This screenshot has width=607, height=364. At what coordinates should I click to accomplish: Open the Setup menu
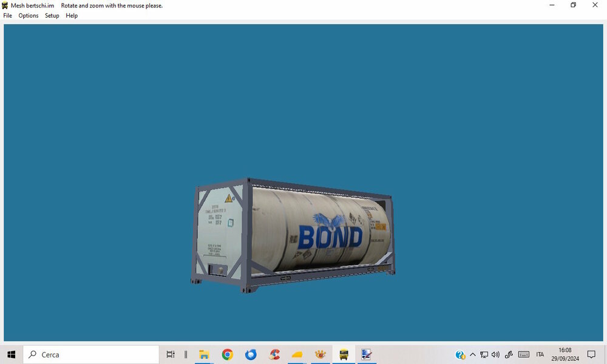coord(52,16)
